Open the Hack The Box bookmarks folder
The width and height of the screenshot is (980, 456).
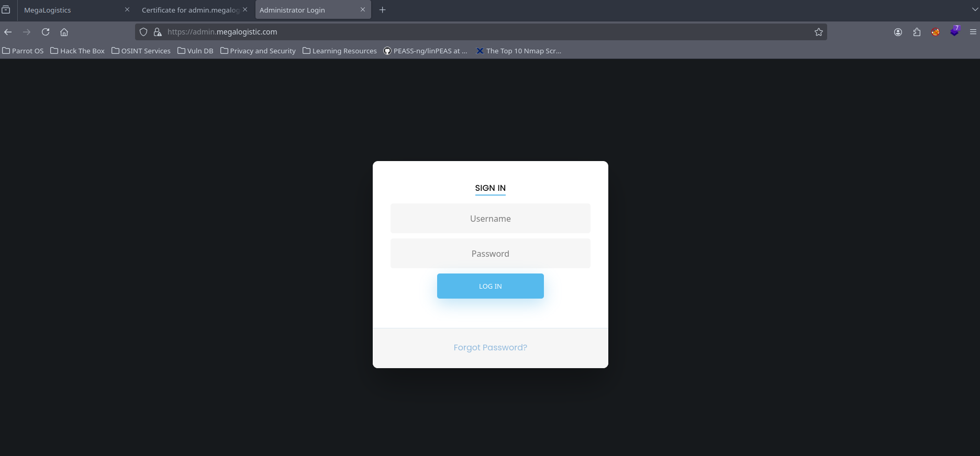tap(77, 51)
